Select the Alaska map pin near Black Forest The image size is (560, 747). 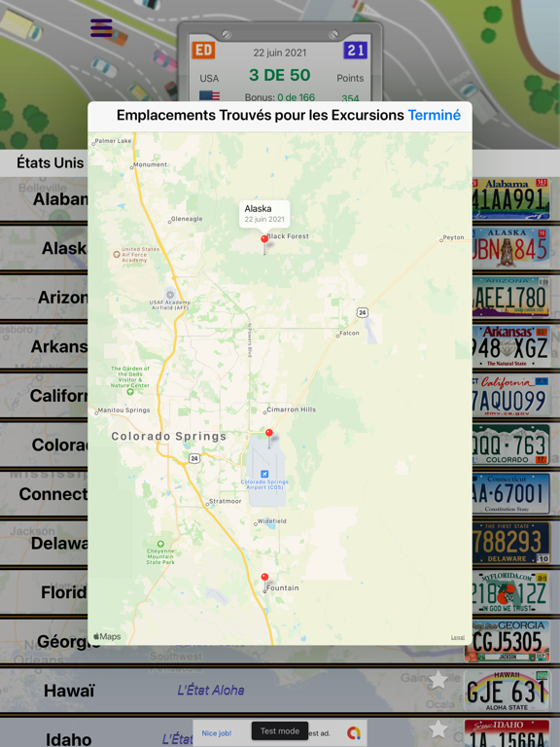click(264, 244)
